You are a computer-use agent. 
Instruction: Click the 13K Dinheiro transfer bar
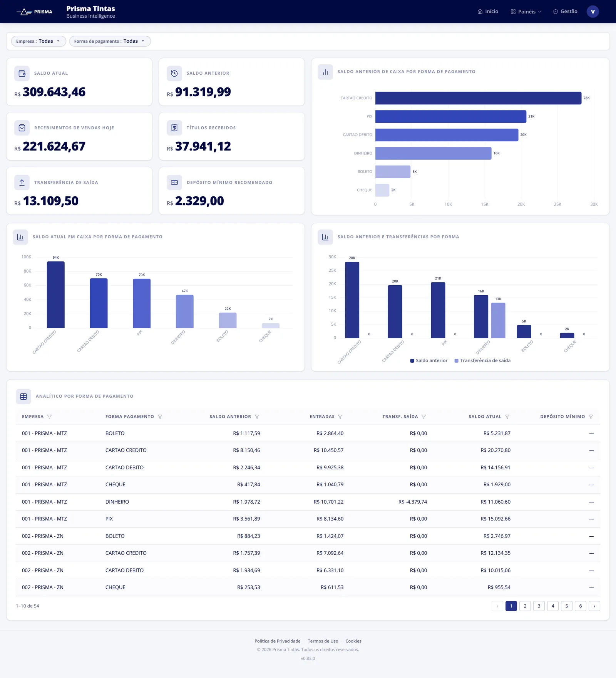(498, 320)
